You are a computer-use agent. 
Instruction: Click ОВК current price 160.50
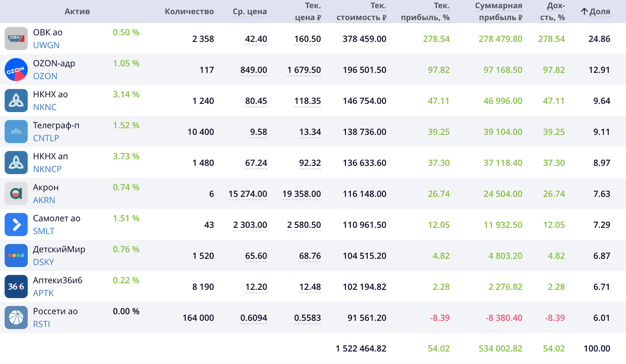[x=308, y=39]
